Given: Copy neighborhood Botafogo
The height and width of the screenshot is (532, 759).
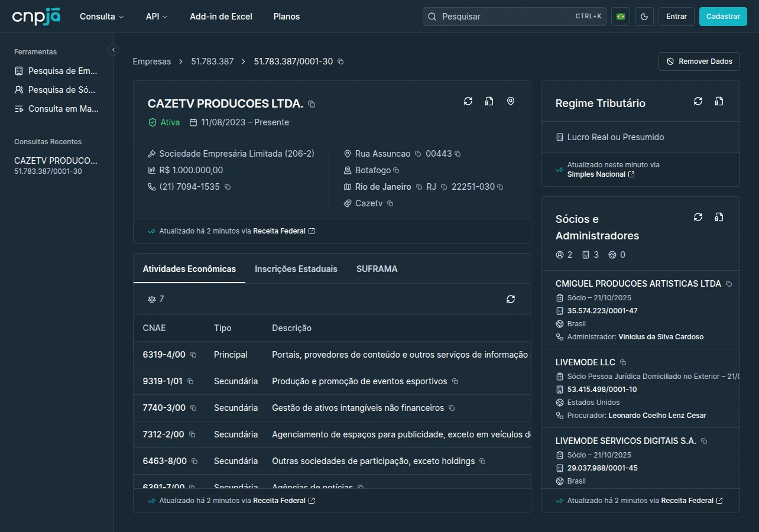Looking at the screenshot, I should [x=396, y=170].
